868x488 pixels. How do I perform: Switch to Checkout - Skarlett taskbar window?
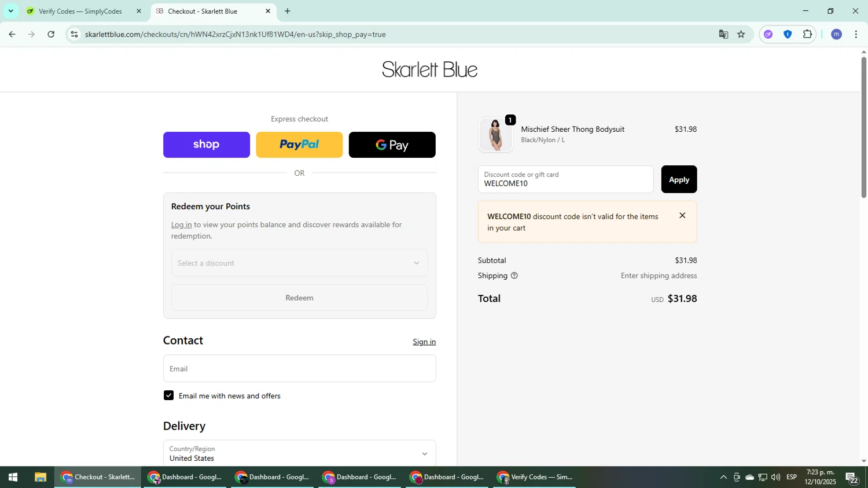point(98,478)
